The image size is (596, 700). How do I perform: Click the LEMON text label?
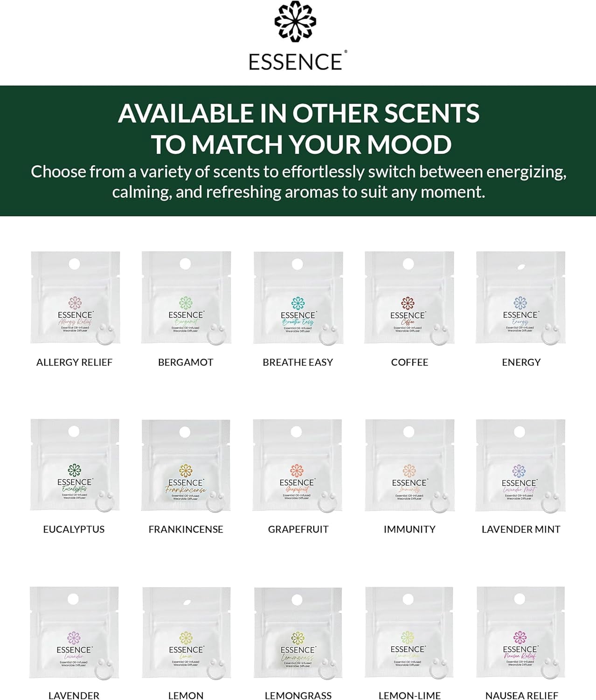(x=186, y=695)
